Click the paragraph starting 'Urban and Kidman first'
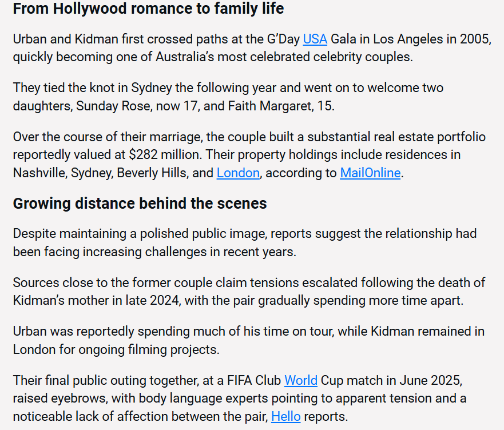This screenshot has width=504, height=430. (252, 48)
